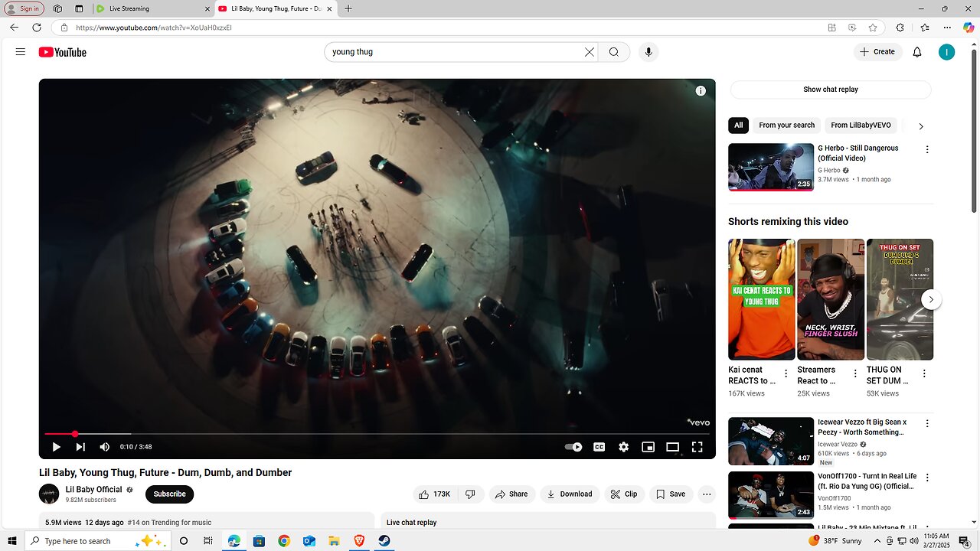Save video to a playlist
The width and height of the screenshot is (980, 551).
(x=671, y=494)
